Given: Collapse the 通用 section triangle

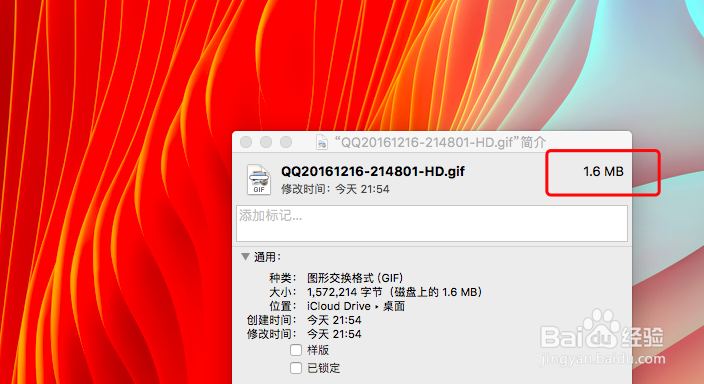Looking at the screenshot, I should 245,256.
